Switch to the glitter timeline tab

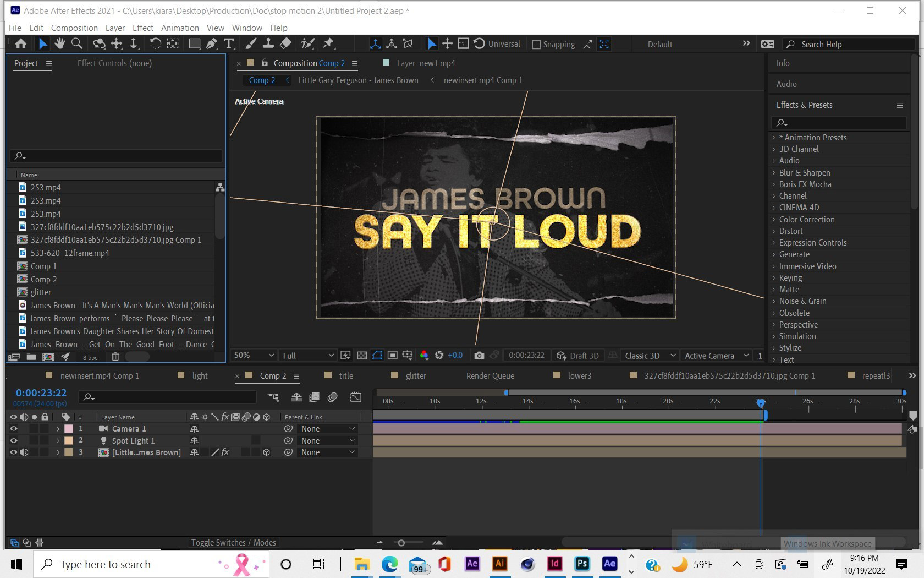416,375
